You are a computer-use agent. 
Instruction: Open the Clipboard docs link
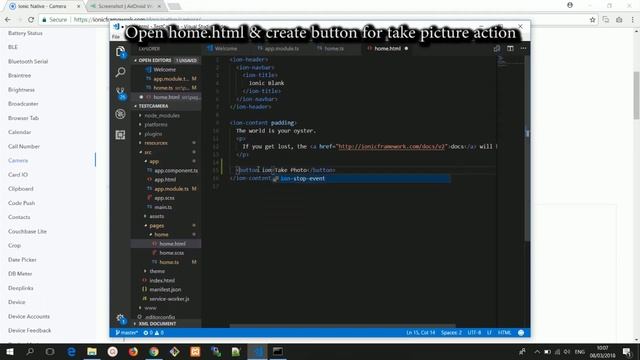[20, 189]
